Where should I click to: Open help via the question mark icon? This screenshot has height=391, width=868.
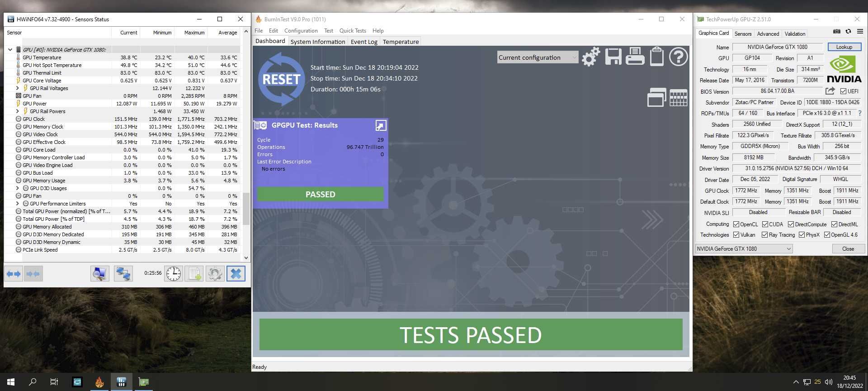pyautogui.click(x=678, y=57)
